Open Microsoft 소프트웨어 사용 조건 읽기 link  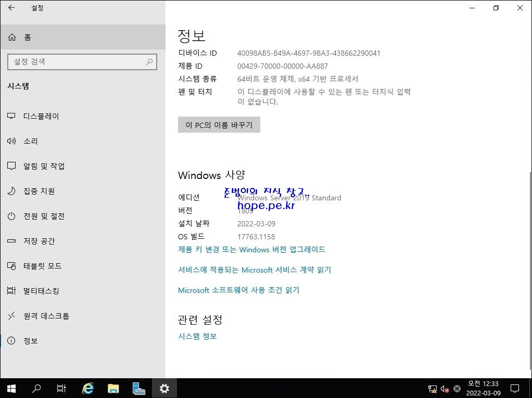point(238,290)
